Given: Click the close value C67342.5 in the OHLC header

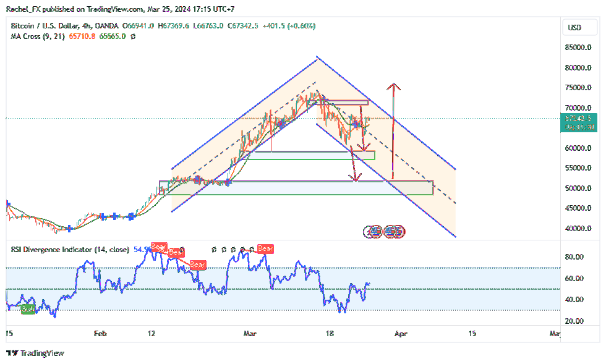Looking at the screenshot, I should click(x=242, y=26).
